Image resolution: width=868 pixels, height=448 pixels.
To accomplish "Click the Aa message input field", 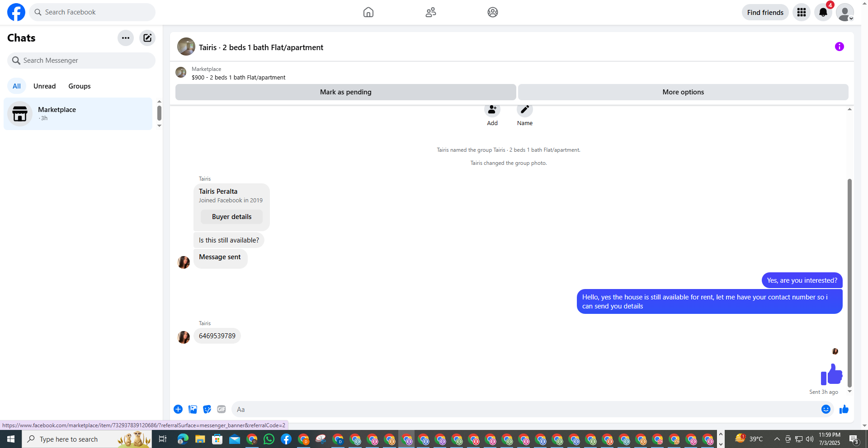I will point(524,409).
